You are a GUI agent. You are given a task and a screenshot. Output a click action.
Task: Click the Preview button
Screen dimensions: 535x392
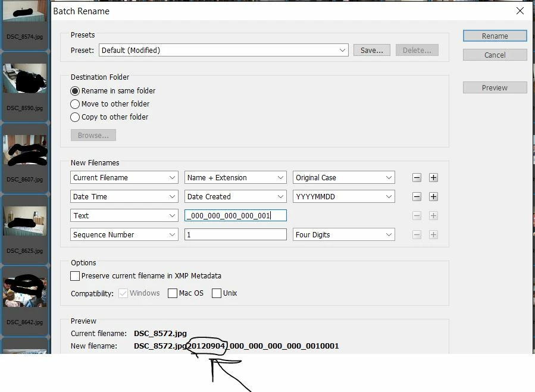click(495, 87)
